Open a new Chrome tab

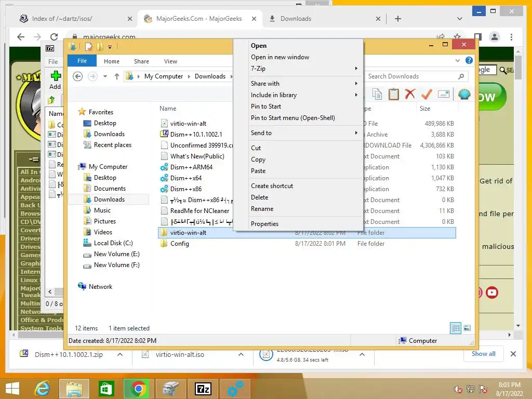coord(397,19)
